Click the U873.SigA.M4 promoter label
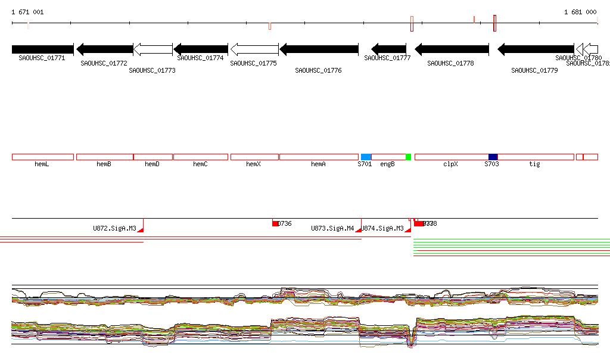Viewport: 610px width, 364px height. tap(332, 228)
